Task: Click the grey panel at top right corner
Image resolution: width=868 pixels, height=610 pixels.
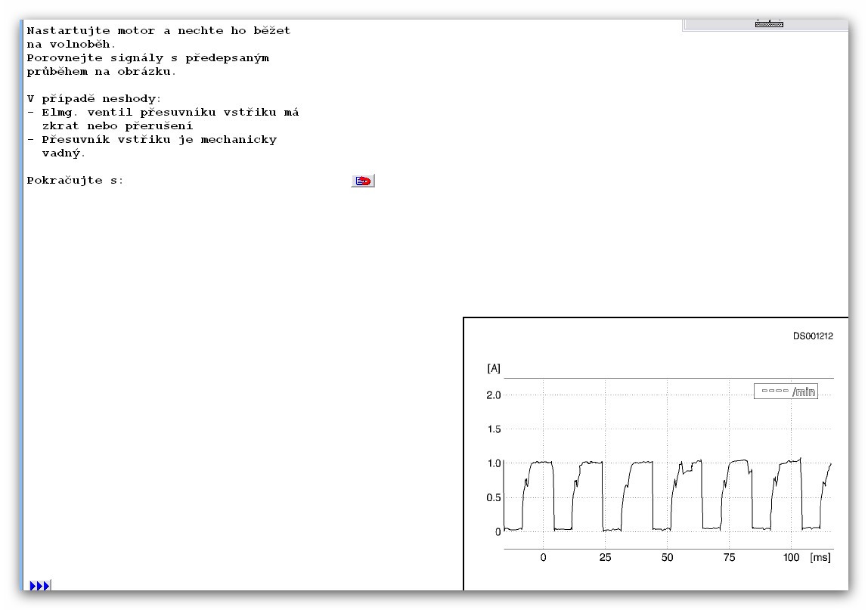Action: pos(765,25)
